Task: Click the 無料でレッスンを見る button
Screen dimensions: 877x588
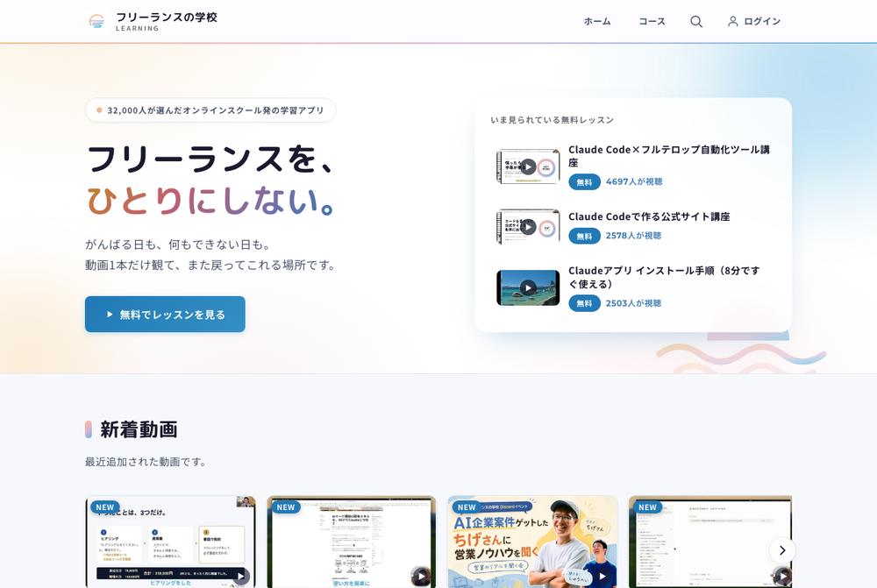Action: (x=165, y=314)
